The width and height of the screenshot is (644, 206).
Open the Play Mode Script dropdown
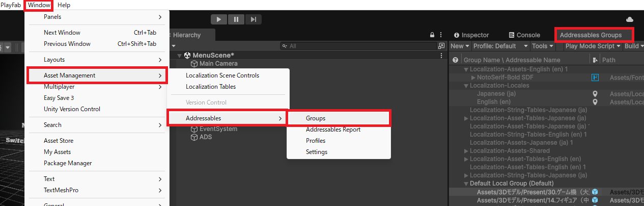pyautogui.click(x=593, y=46)
